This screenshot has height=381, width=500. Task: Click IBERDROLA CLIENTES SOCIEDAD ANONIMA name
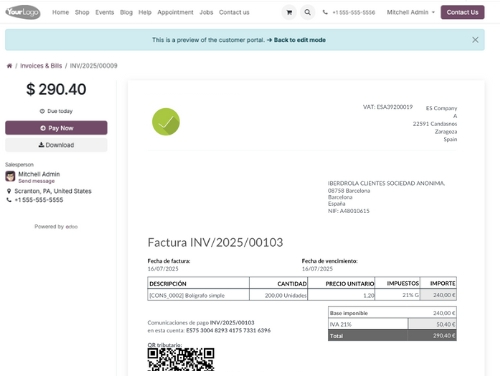pyautogui.click(x=386, y=183)
